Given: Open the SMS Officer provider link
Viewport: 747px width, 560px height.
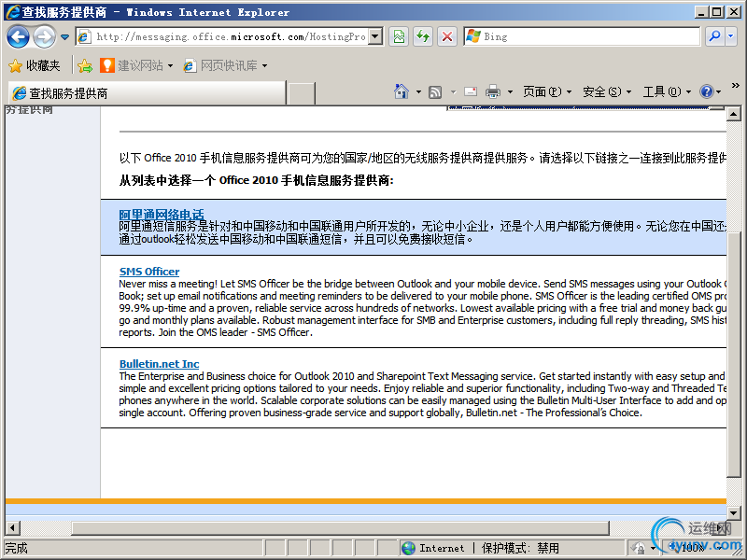Looking at the screenshot, I should 149,272.
